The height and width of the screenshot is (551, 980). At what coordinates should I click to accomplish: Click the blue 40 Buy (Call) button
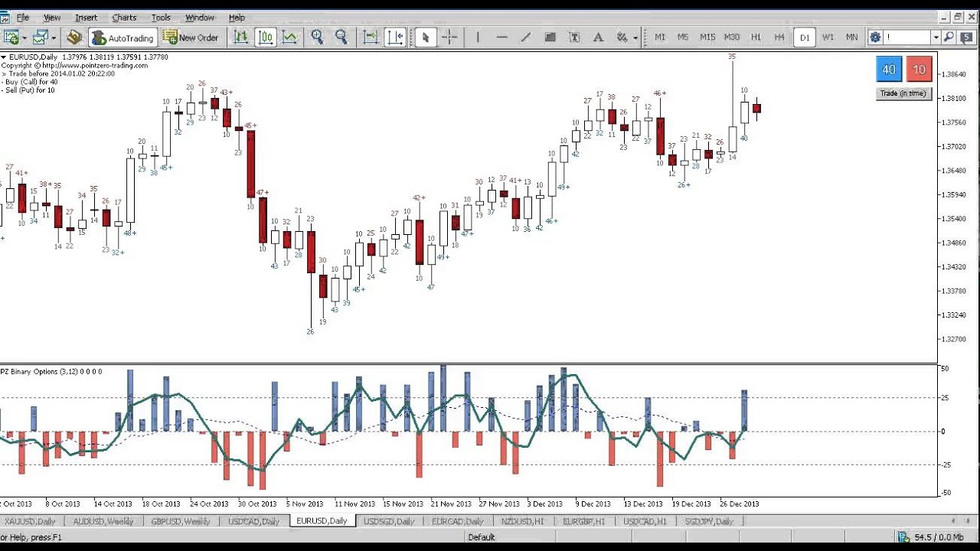pos(889,70)
